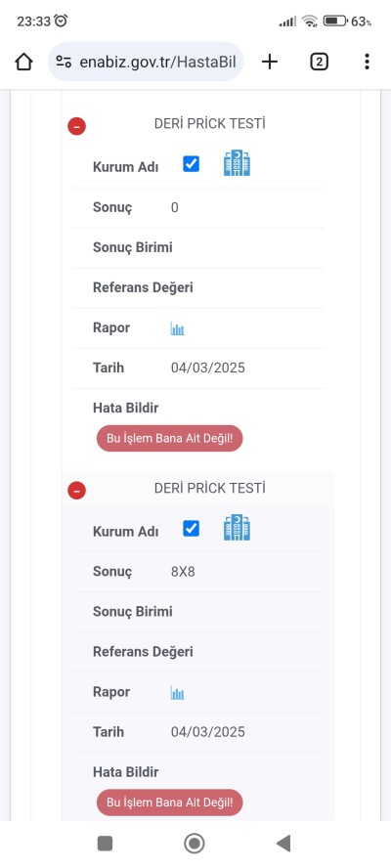
Task: Uncheck Kurum Adı checkbox in second test
Action: click(191, 529)
